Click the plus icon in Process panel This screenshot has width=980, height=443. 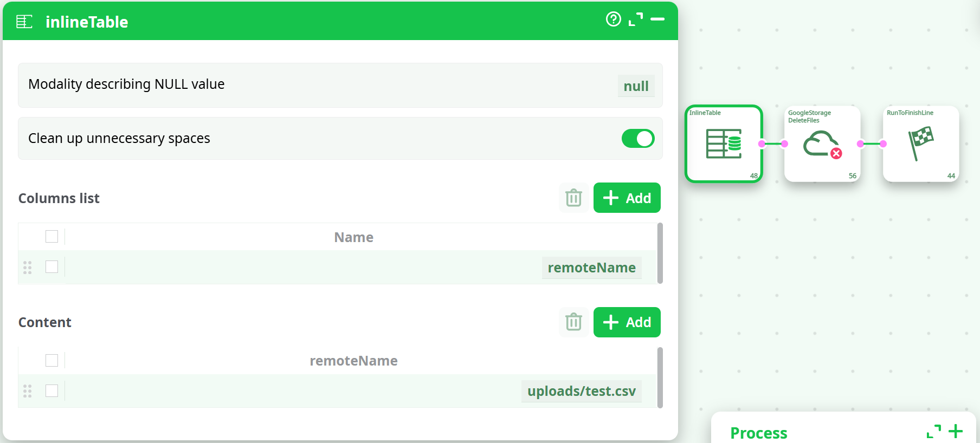tap(956, 432)
